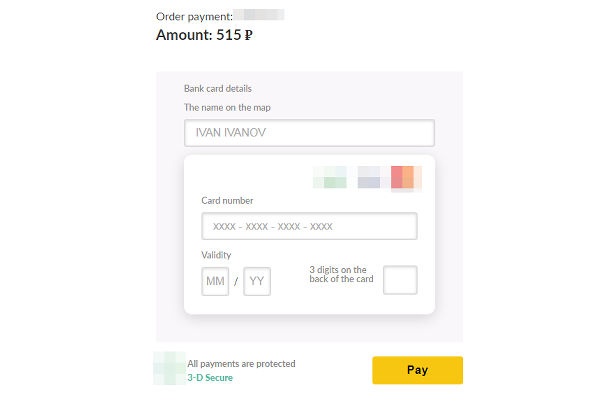
Task: Click '3 digits on the back of the card' label
Action: (341, 274)
